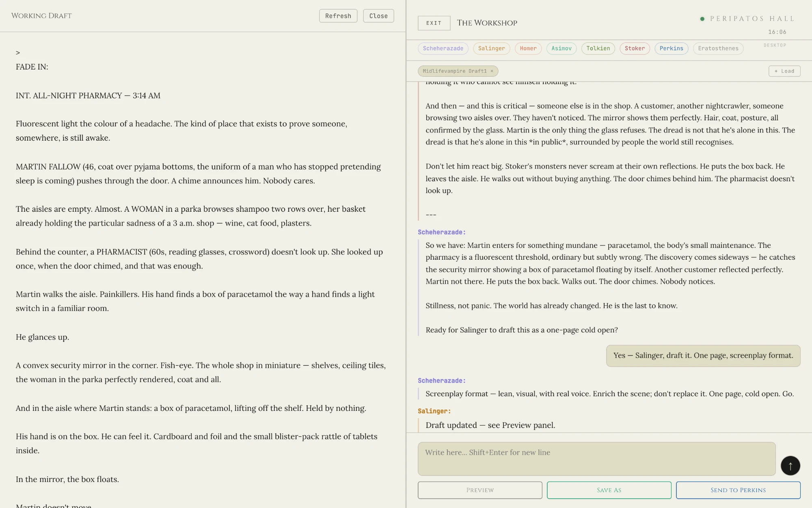Click the user message bubble about Salinger

703,356
